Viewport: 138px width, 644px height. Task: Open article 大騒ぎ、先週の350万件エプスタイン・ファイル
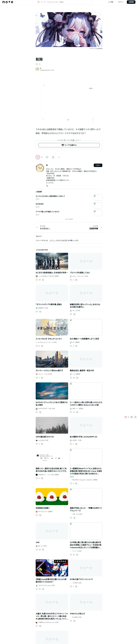point(52,616)
